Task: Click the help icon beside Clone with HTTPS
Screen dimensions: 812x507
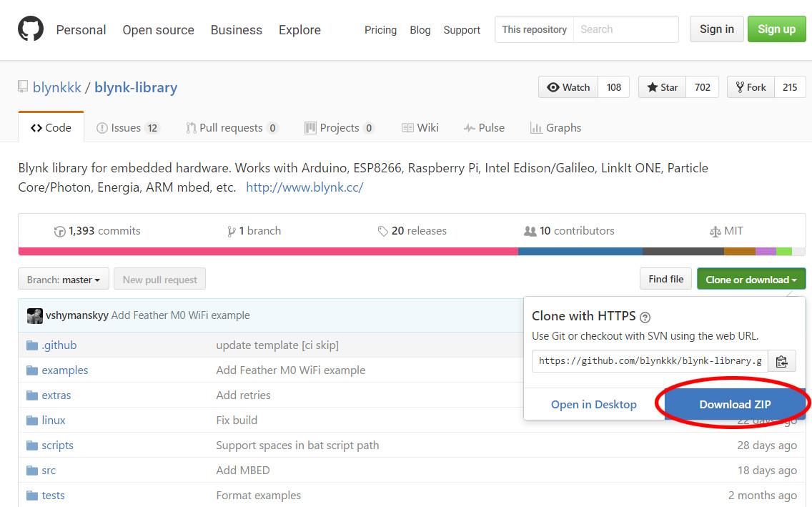Action: click(645, 317)
